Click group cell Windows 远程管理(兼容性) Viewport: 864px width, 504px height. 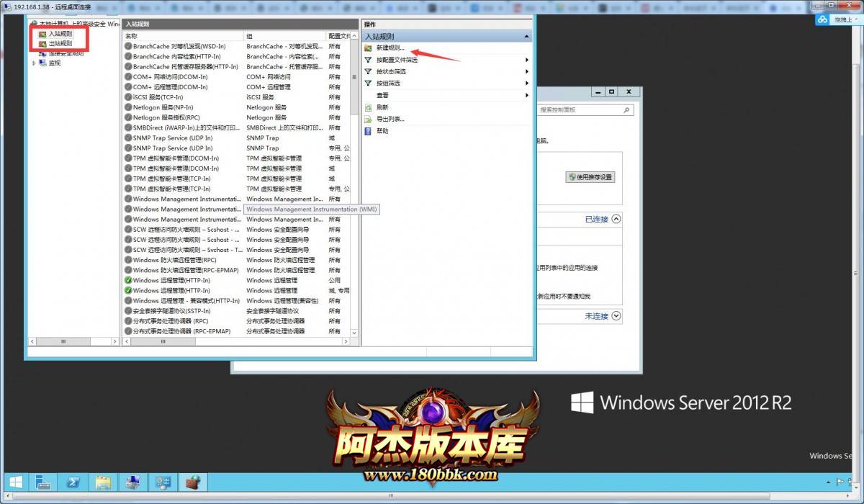(x=282, y=301)
